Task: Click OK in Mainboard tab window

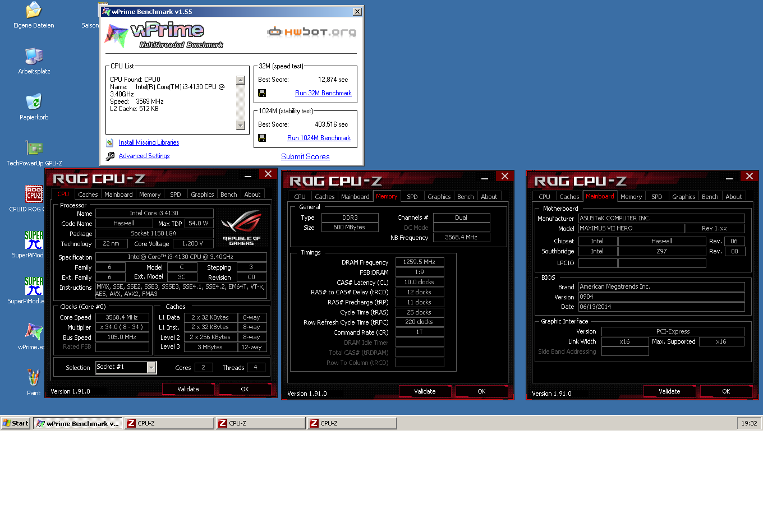Action: 726,391
